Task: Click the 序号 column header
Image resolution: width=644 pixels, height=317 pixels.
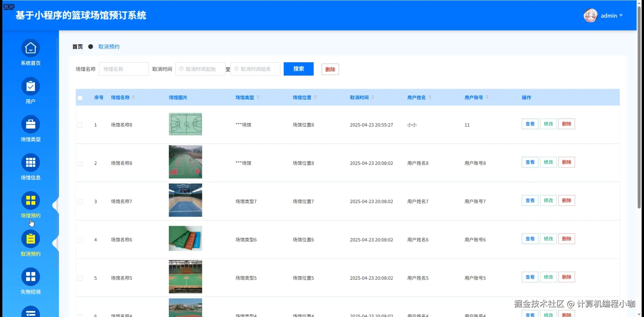Action: pyautogui.click(x=99, y=98)
